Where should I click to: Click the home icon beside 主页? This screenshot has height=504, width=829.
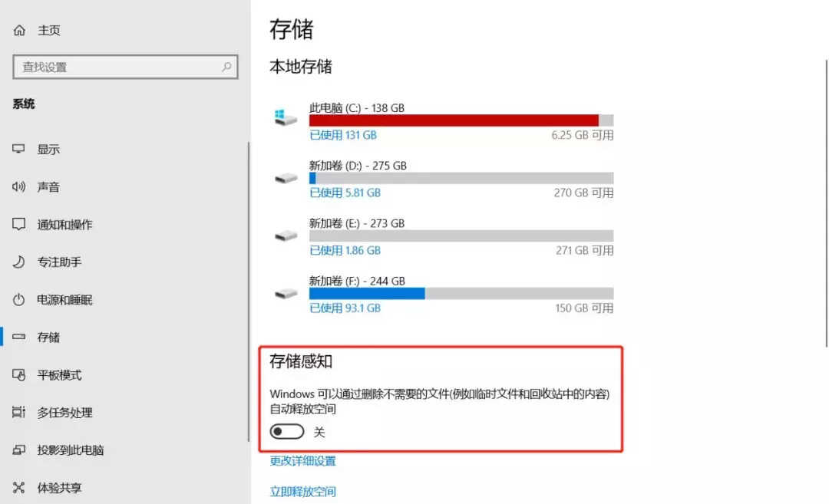(19, 30)
